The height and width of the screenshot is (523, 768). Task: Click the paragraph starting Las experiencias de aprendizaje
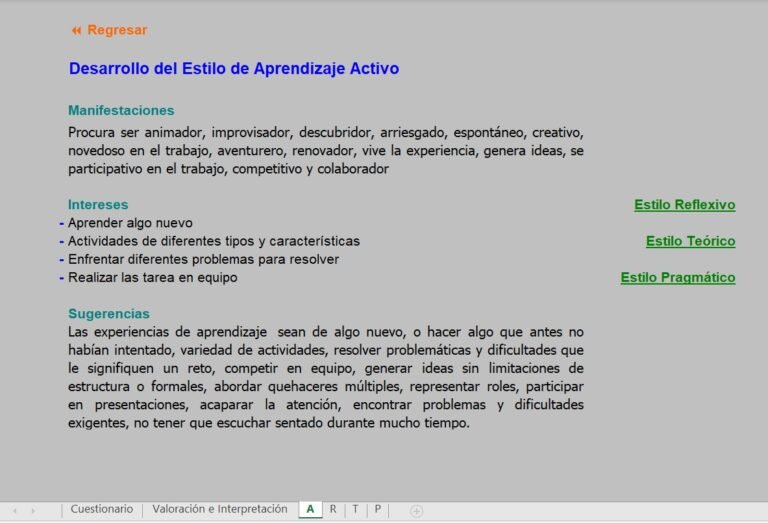coord(326,377)
